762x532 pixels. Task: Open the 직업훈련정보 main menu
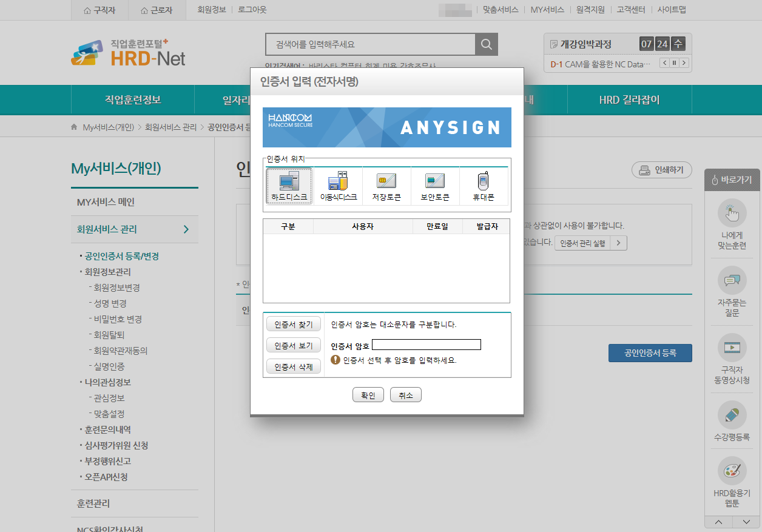click(133, 100)
